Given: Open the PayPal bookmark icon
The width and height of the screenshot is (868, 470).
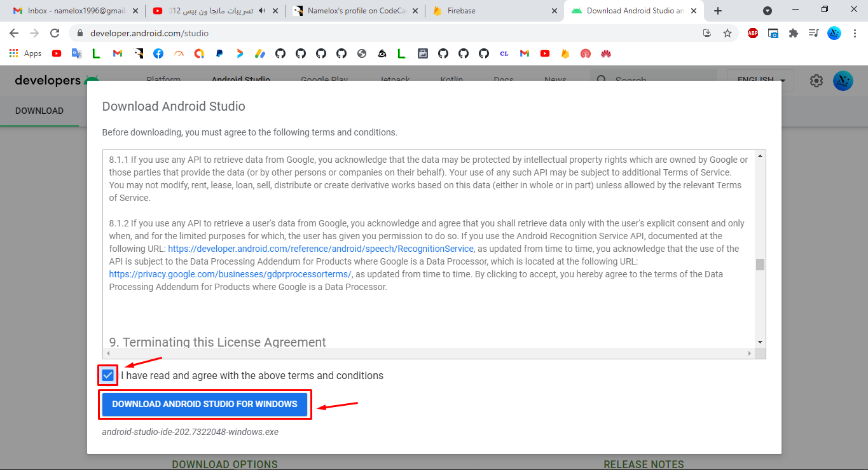Looking at the screenshot, I should pos(219,54).
